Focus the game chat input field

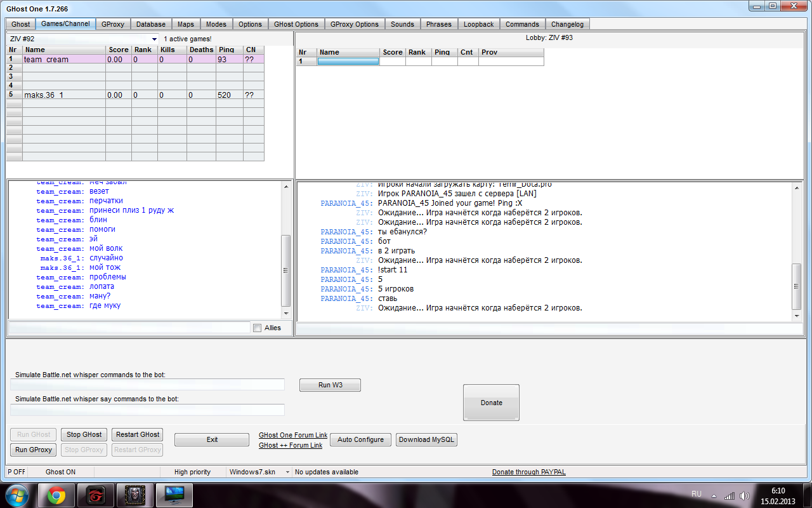pos(129,328)
